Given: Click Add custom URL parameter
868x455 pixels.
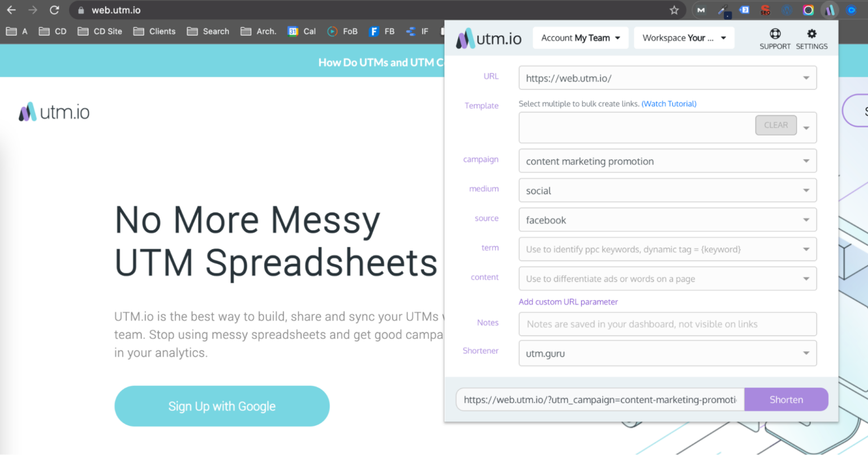Looking at the screenshot, I should pyautogui.click(x=568, y=301).
